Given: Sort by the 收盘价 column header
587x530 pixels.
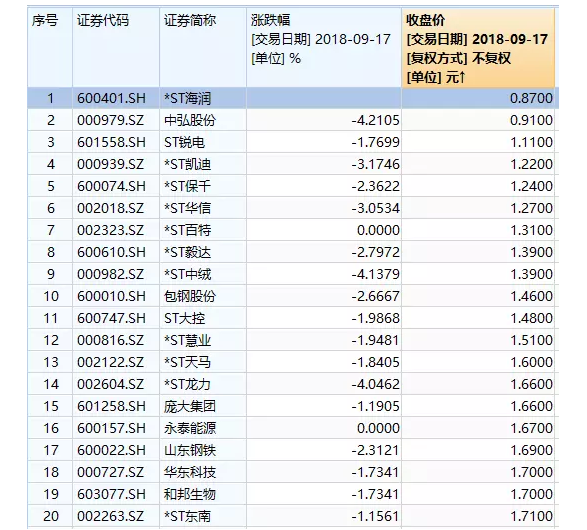Looking at the screenshot, I should [478, 48].
